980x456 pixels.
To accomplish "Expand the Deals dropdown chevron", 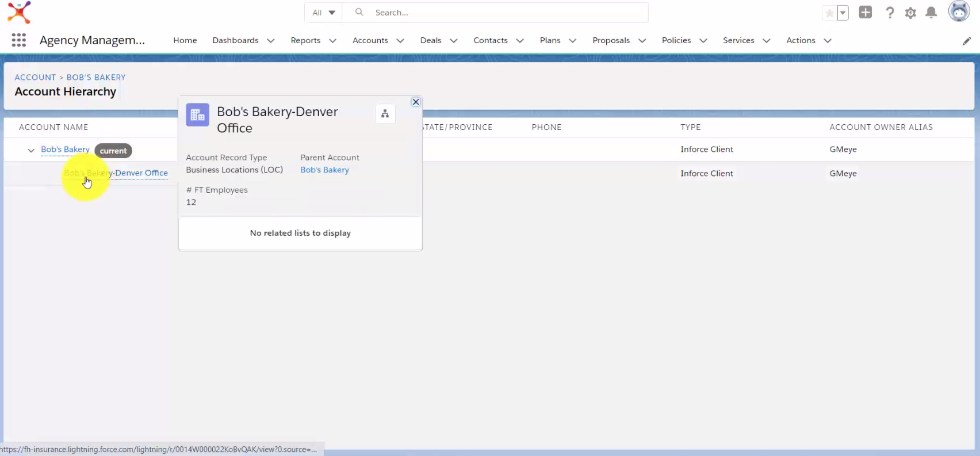I will pyautogui.click(x=454, y=41).
